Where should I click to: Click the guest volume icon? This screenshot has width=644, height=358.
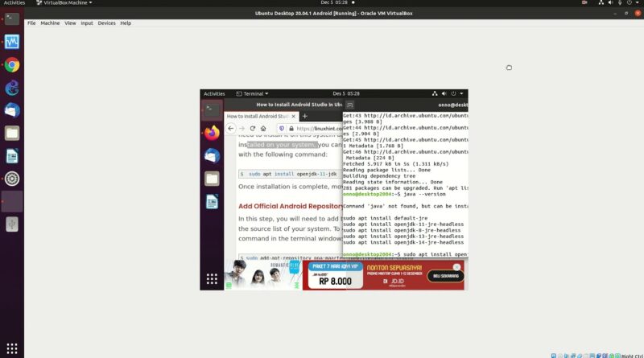coord(444,93)
